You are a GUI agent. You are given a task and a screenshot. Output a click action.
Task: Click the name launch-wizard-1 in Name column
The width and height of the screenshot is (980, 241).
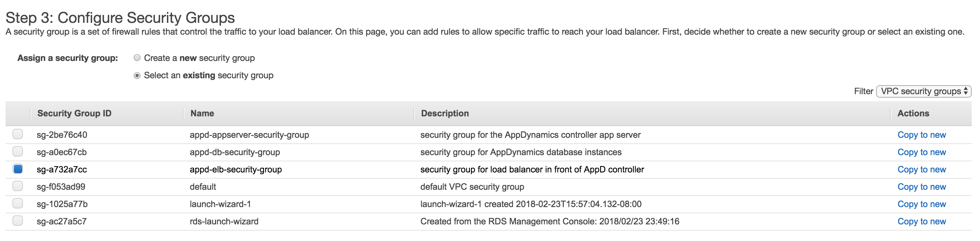(220, 204)
